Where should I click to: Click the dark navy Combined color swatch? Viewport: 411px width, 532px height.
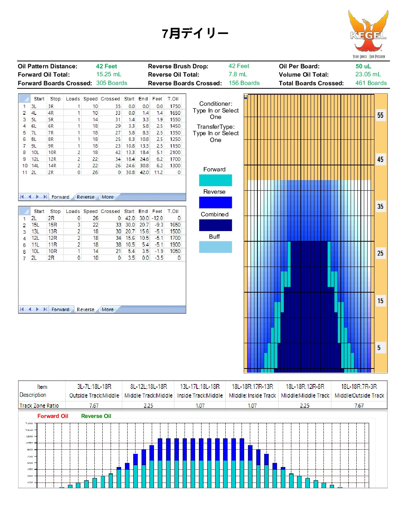[216, 225]
